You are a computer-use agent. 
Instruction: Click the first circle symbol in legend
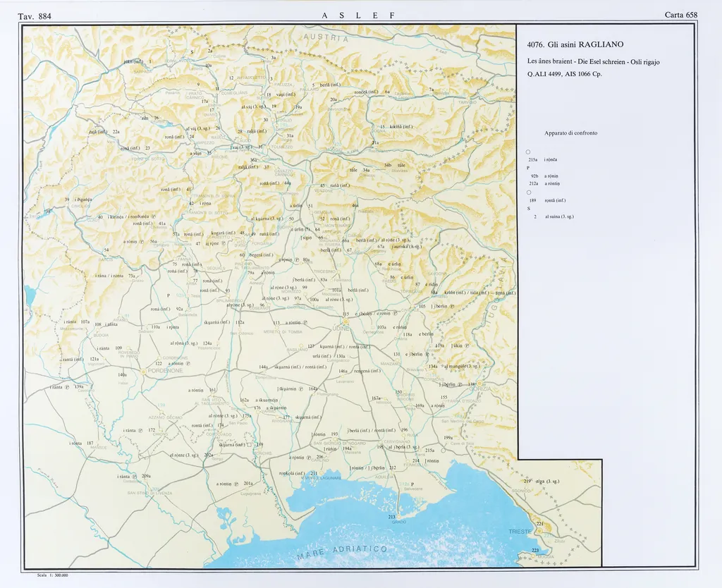click(528, 152)
